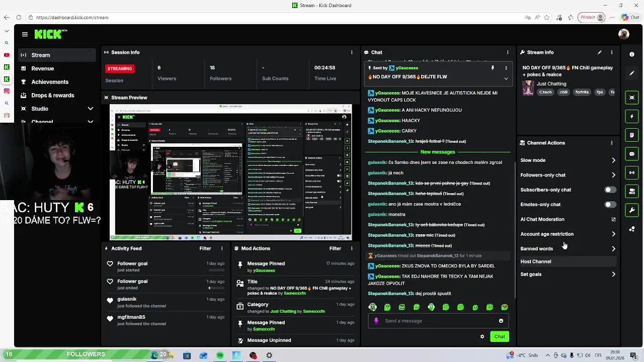
Task: Edit Stream info with the pencil icon
Action: click(x=600, y=52)
